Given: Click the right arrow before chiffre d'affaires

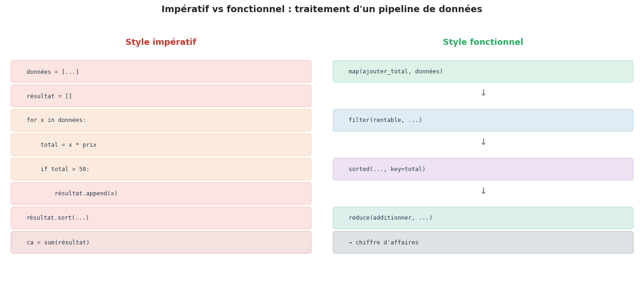Looking at the screenshot, I should click(x=351, y=243).
